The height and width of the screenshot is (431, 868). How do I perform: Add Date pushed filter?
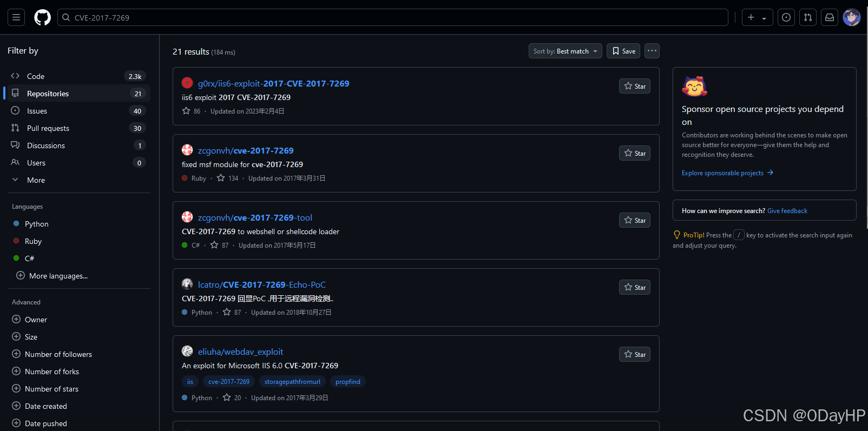(79, 423)
